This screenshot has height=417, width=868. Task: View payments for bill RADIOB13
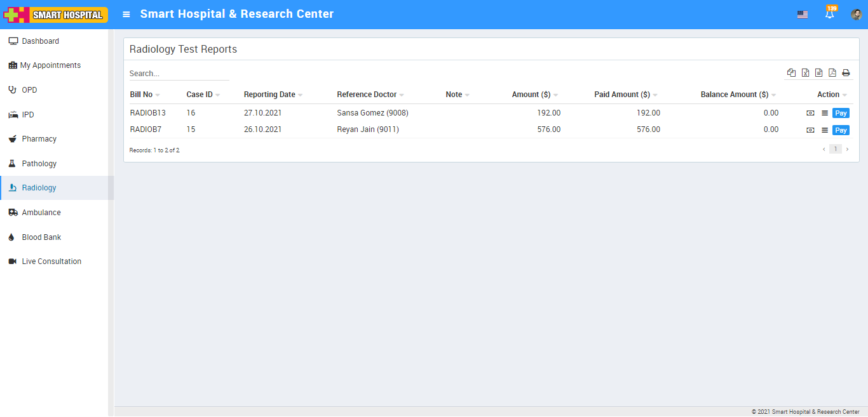pos(810,113)
